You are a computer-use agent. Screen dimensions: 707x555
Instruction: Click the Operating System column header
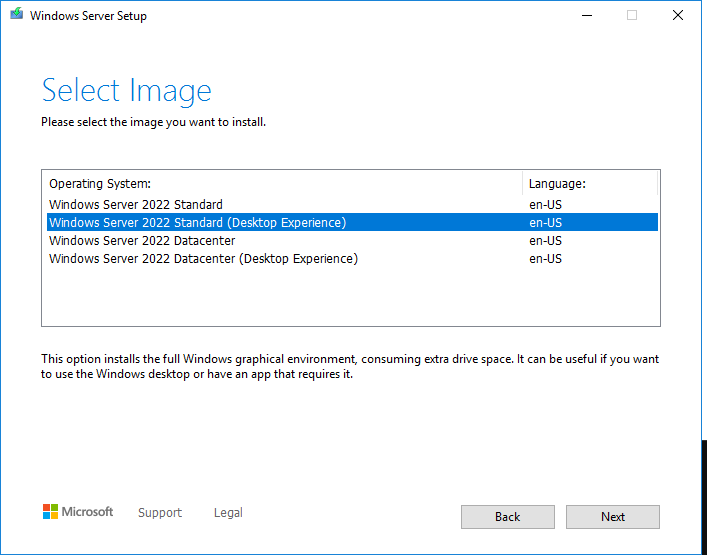pos(100,184)
